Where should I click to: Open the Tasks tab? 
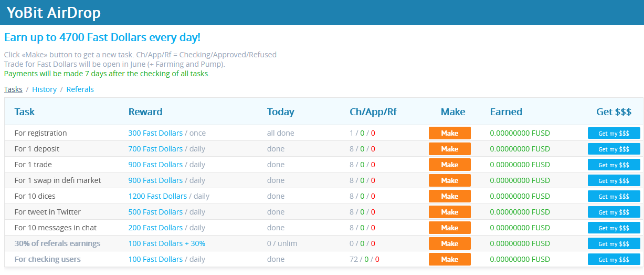pyautogui.click(x=13, y=89)
